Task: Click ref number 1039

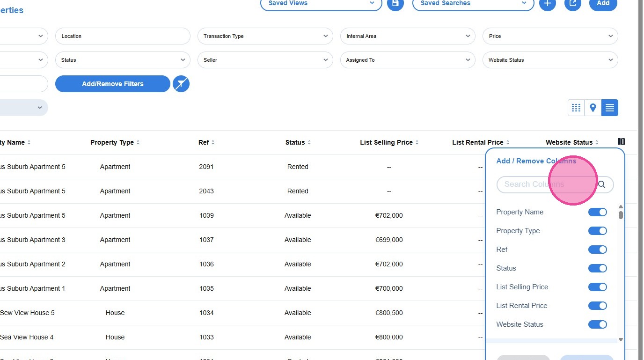Action: [x=206, y=215]
